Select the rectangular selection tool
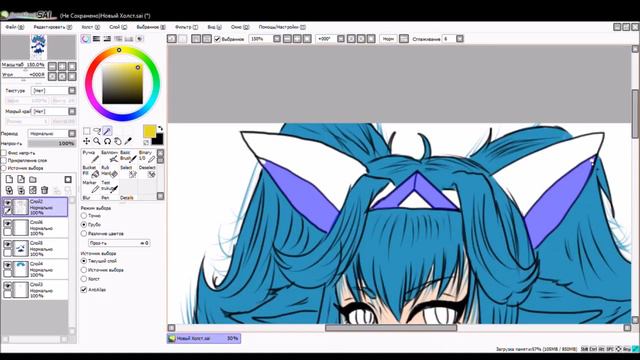 pos(87,131)
